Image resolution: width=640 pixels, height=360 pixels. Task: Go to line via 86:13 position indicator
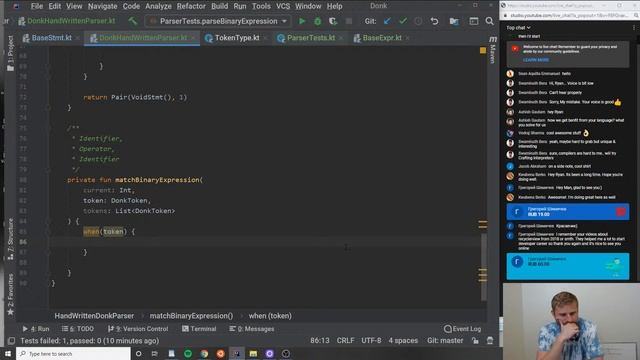[x=320, y=340]
